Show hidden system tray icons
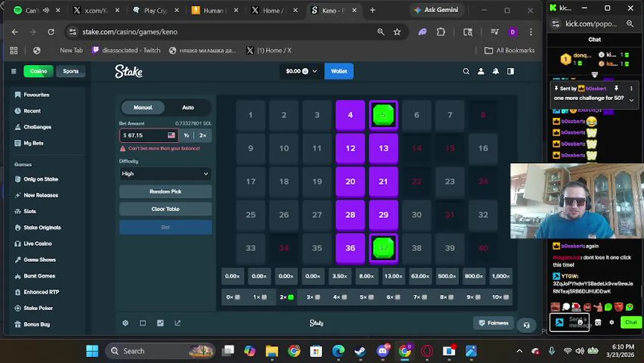This screenshot has width=644, height=363. tap(520, 351)
